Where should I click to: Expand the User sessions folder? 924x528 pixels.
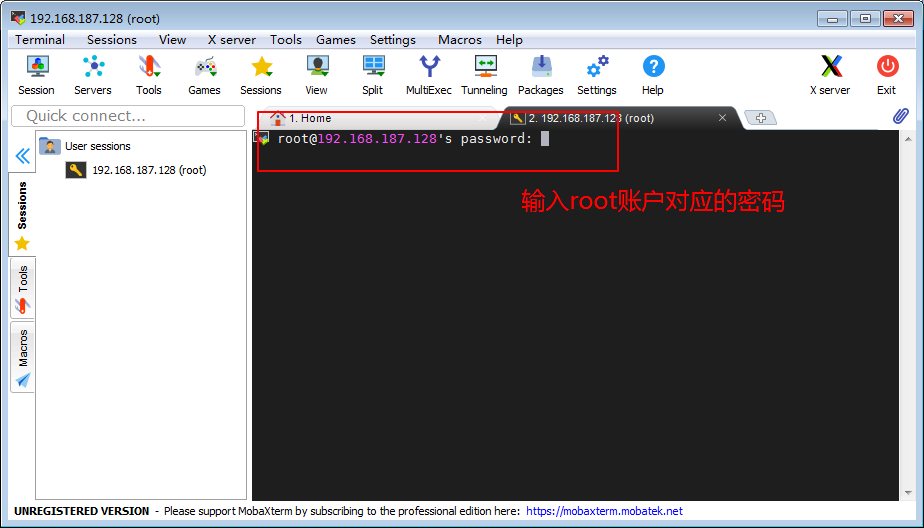[97, 146]
